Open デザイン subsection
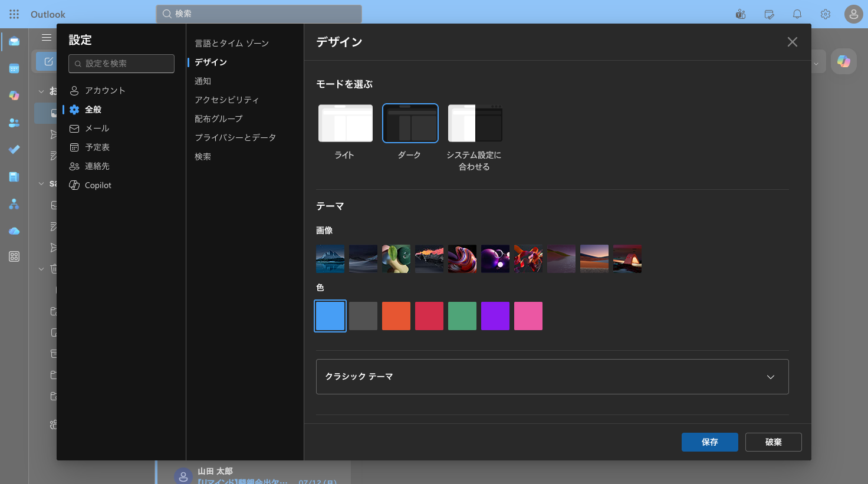Screen dimensions: 868x484 pyautogui.click(x=211, y=62)
